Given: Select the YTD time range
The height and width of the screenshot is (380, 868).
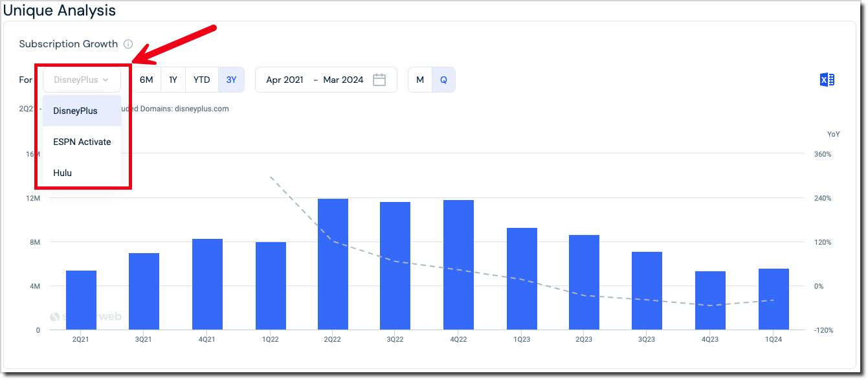Looking at the screenshot, I should (x=202, y=80).
